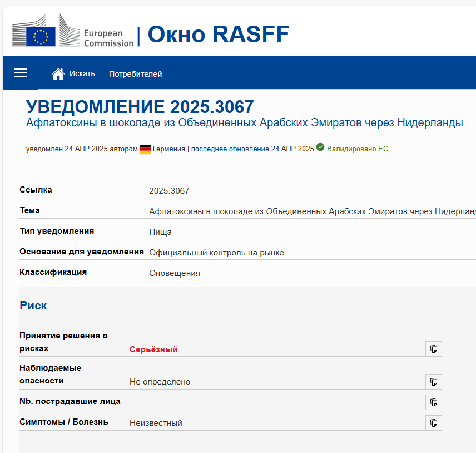Click the Классификация row label
Viewport: 476px width, 453px height.
coord(53,272)
